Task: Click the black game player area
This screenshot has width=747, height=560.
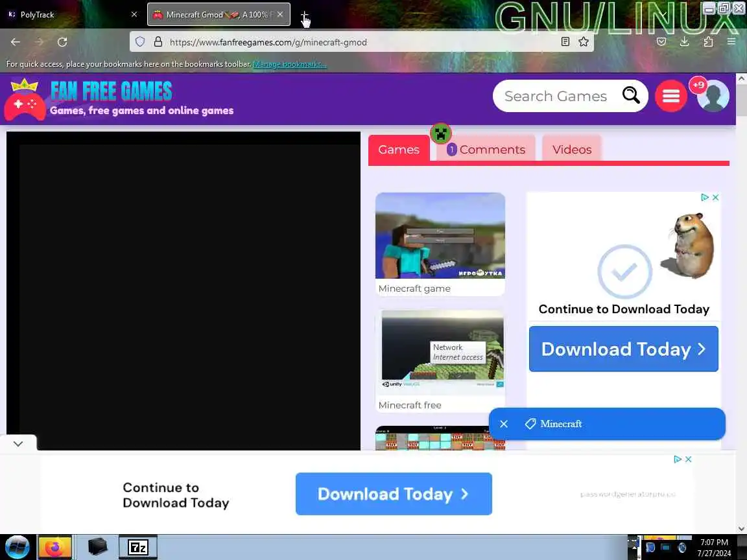Action: tap(184, 291)
